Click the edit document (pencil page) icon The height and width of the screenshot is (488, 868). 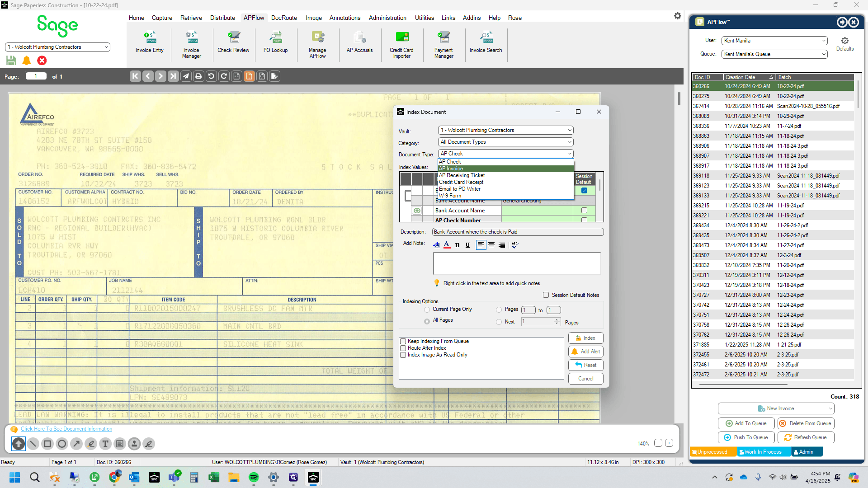tap(274, 76)
